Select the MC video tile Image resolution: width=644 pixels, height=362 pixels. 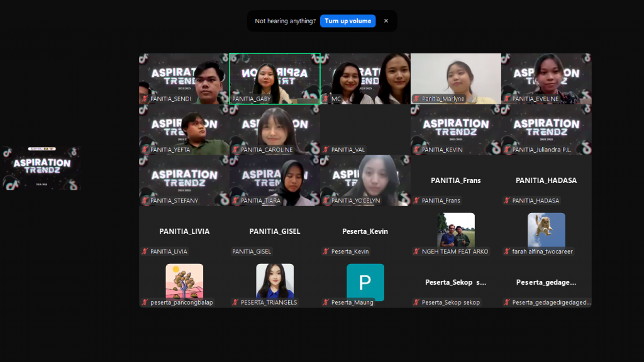pos(365,79)
